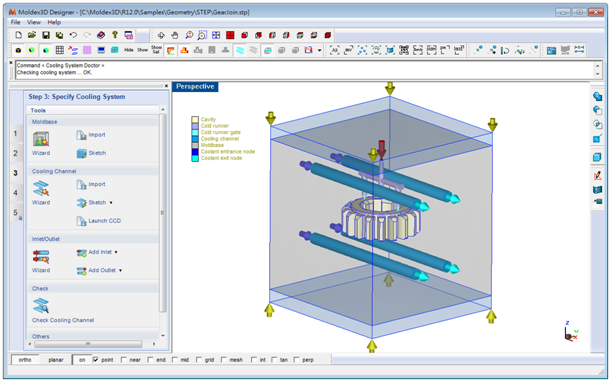611x382 pixels.
Task: Click the Show Sel toolbar button
Action: (156, 50)
